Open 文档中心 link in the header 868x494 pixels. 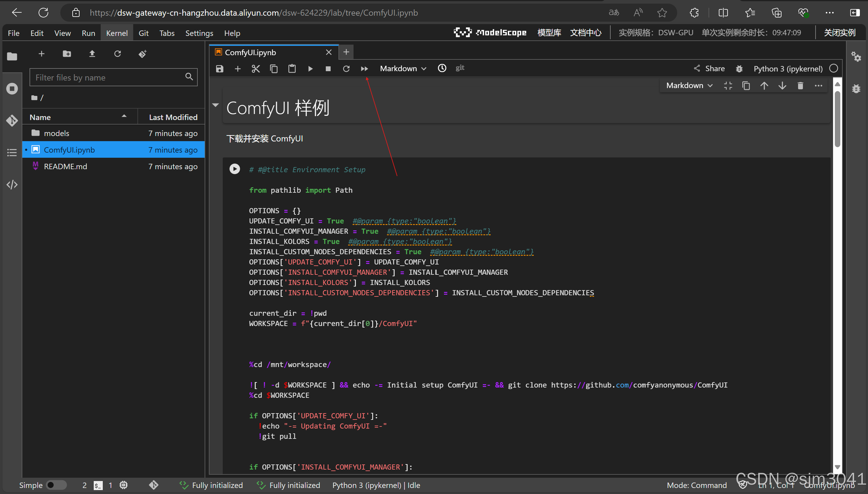pos(586,33)
